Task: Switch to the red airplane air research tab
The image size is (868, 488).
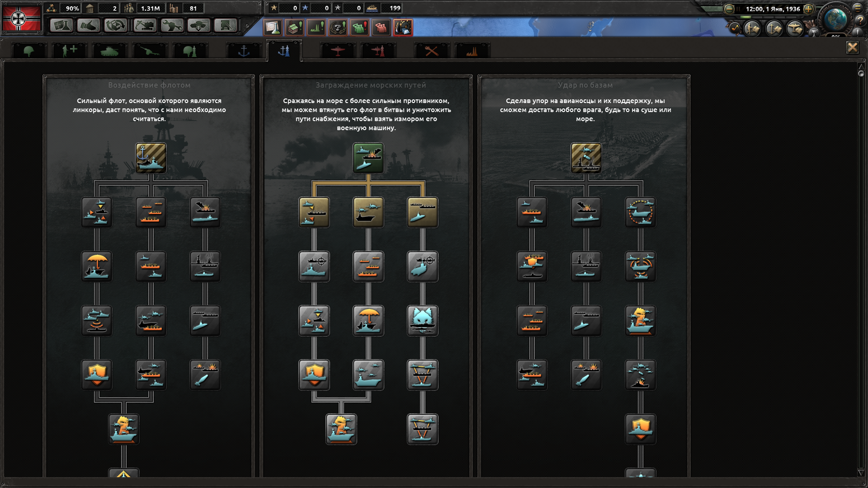Action: point(337,51)
